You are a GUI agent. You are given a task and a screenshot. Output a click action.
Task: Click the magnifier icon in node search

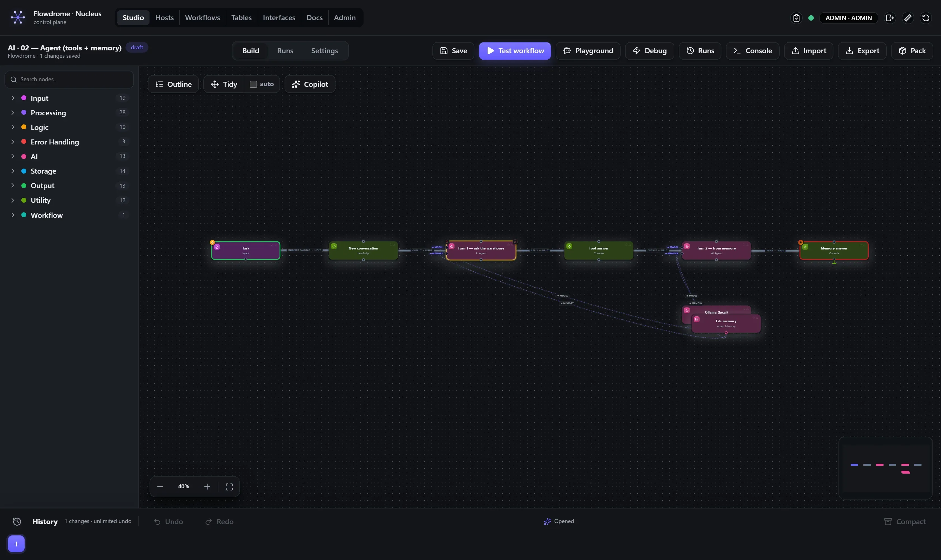coord(14,79)
